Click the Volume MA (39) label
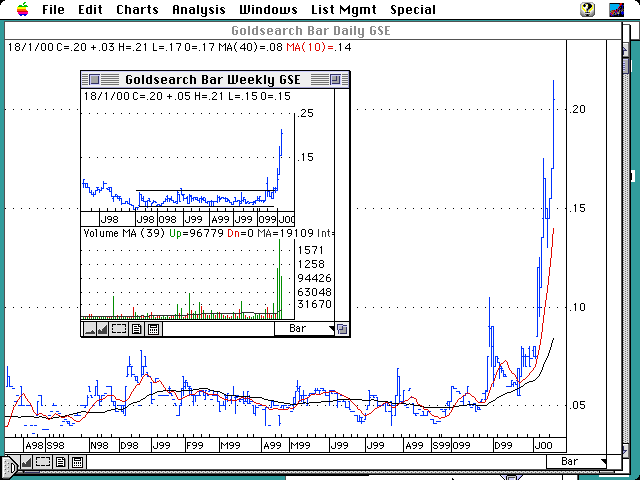The width and height of the screenshot is (640, 480). (x=124, y=233)
